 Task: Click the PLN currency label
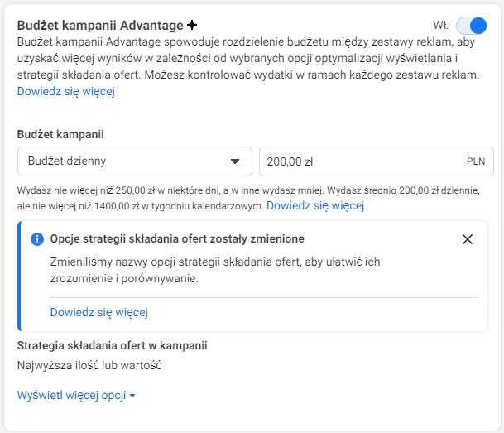point(475,161)
